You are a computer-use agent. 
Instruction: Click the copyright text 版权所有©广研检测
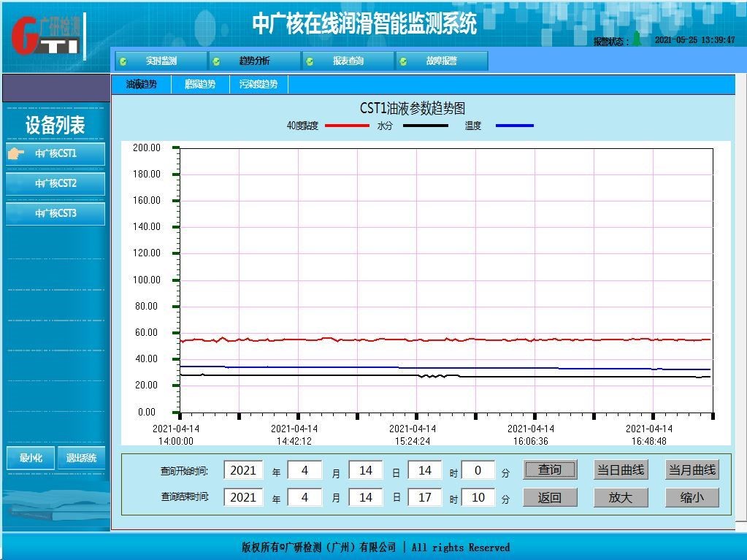tap(318, 547)
